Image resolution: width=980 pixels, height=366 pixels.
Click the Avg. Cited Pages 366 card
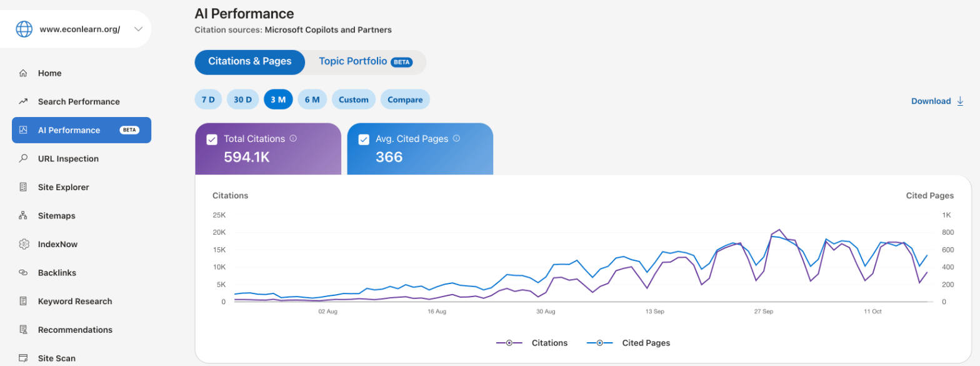[420, 149]
